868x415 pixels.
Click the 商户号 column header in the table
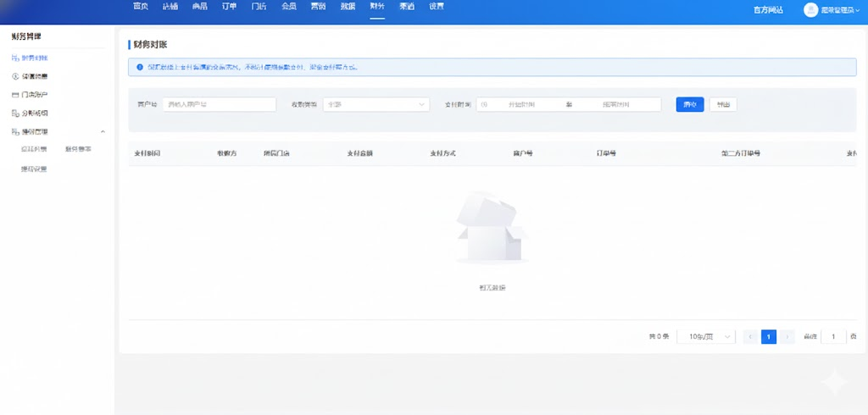pos(523,153)
